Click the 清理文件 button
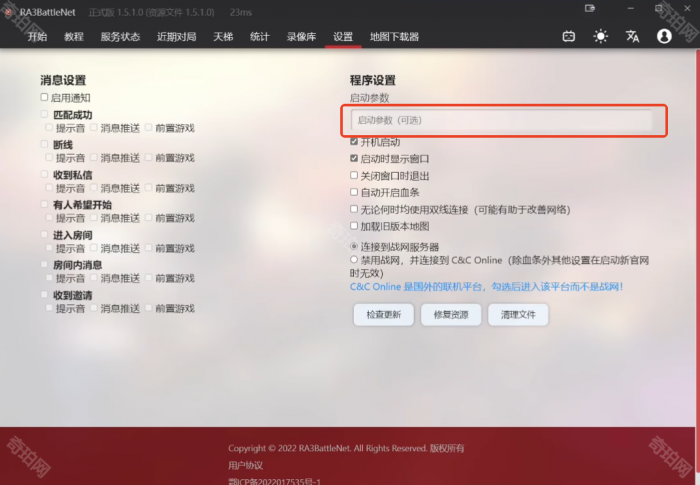This screenshot has width=700, height=485. 518,314
